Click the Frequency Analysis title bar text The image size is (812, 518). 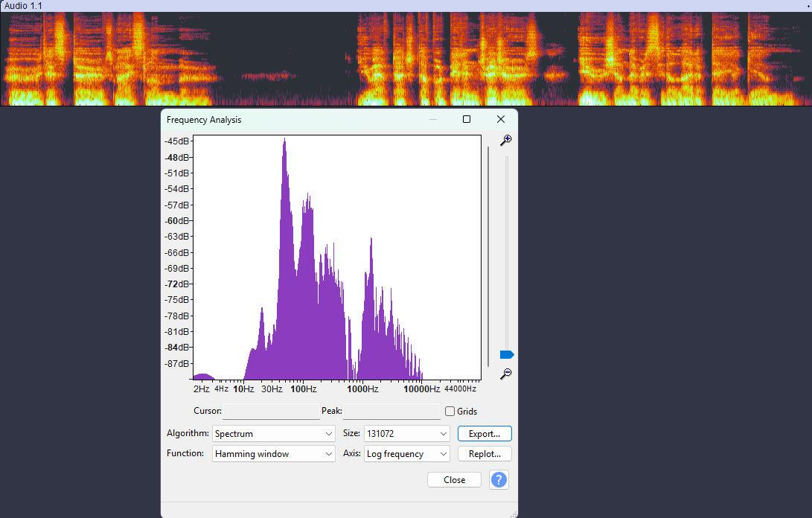point(204,120)
